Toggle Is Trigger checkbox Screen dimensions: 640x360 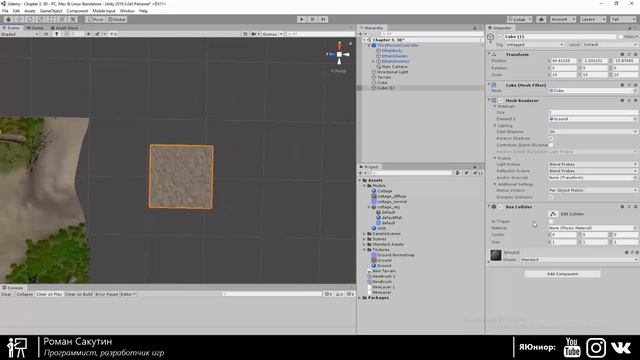point(551,221)
